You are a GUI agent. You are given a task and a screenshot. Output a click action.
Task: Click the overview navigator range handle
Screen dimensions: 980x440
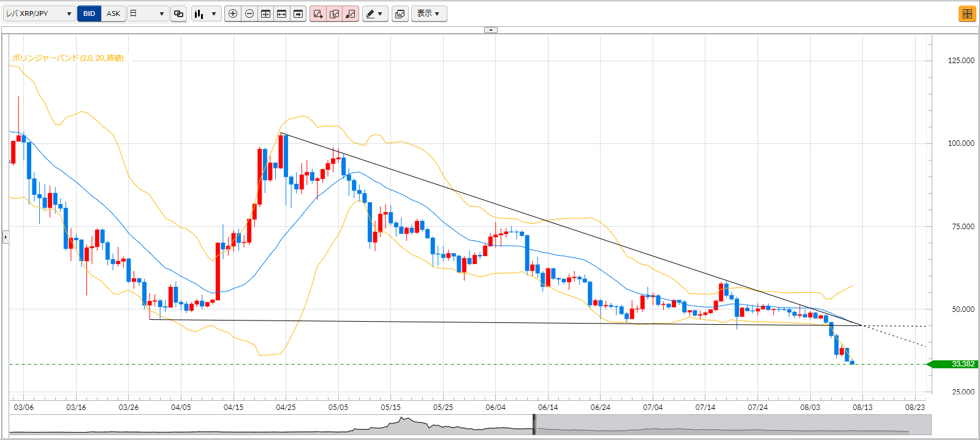534,425
